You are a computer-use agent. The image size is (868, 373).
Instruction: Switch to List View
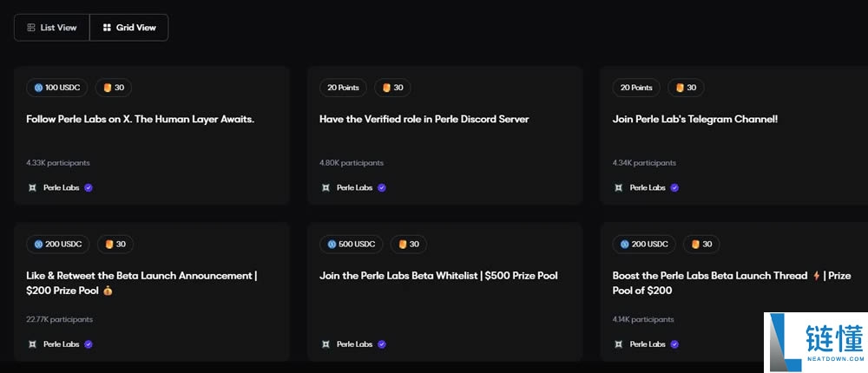51,28
